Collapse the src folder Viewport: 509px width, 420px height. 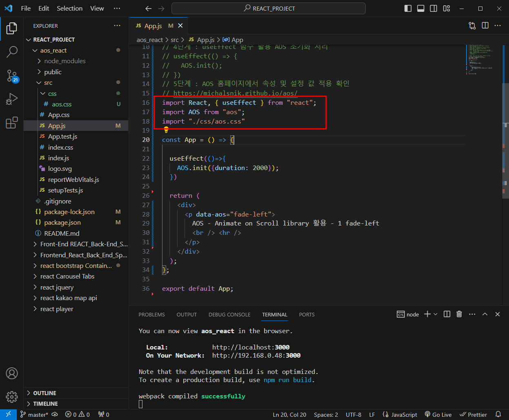point(48,82)
